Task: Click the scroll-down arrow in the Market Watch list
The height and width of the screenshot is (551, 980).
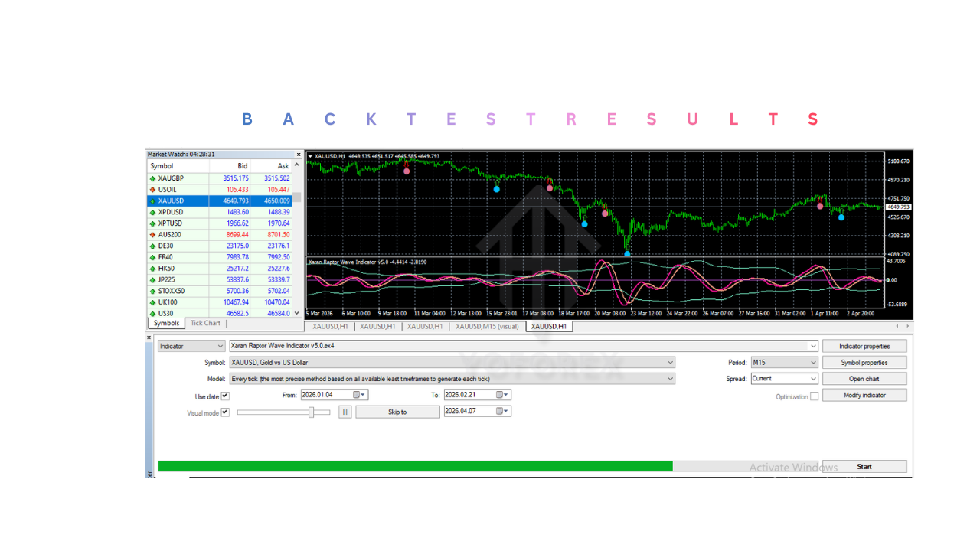Action: point(296,313)
